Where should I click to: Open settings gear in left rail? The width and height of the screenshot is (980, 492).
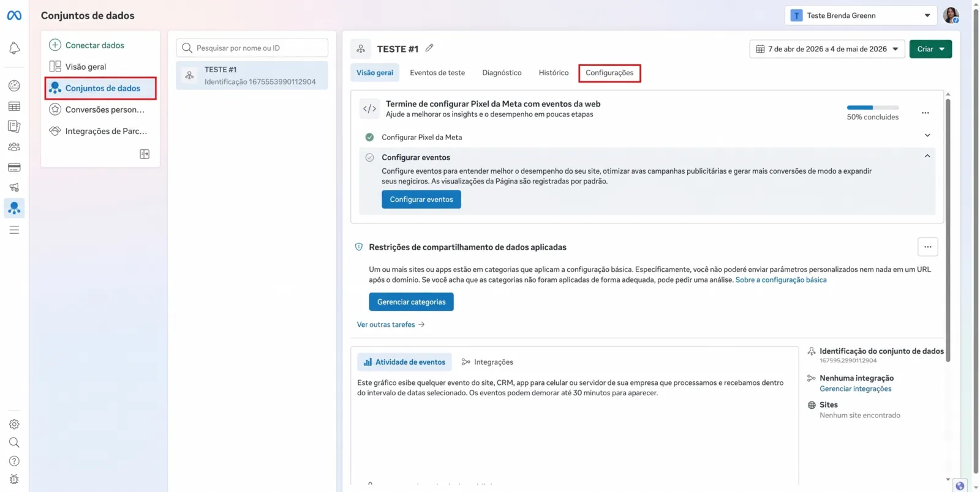coord(14,424)
